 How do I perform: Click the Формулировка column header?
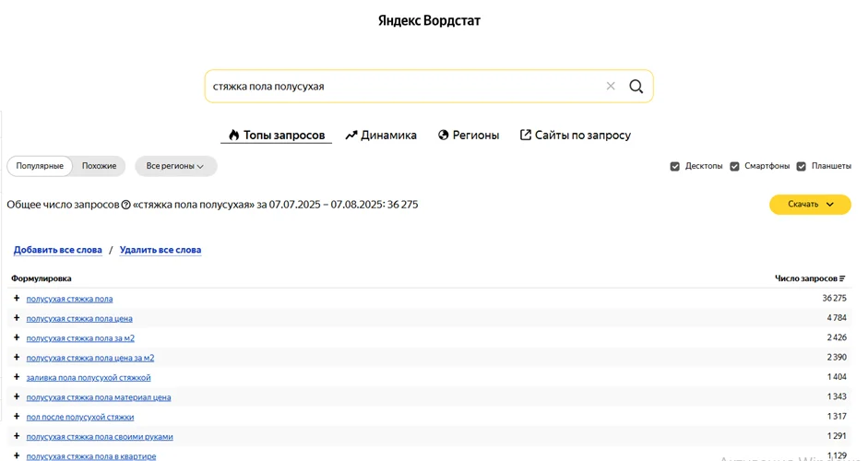point(41,278)
